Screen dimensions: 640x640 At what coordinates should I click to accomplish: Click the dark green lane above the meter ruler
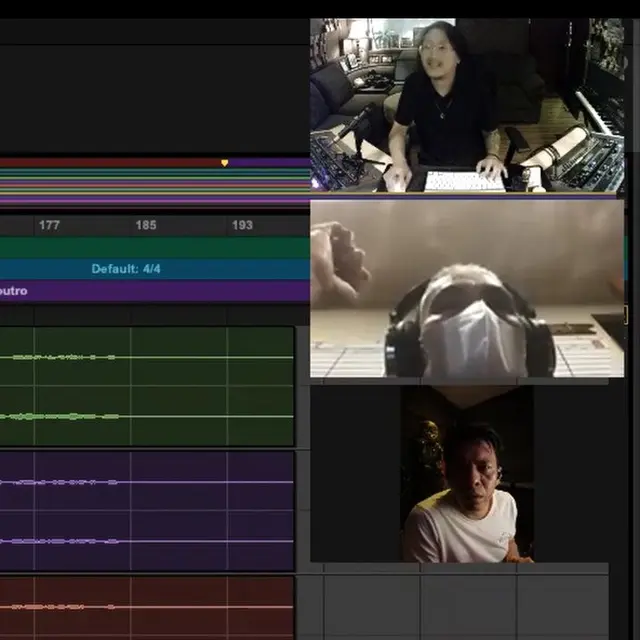(x=155, y=247)
